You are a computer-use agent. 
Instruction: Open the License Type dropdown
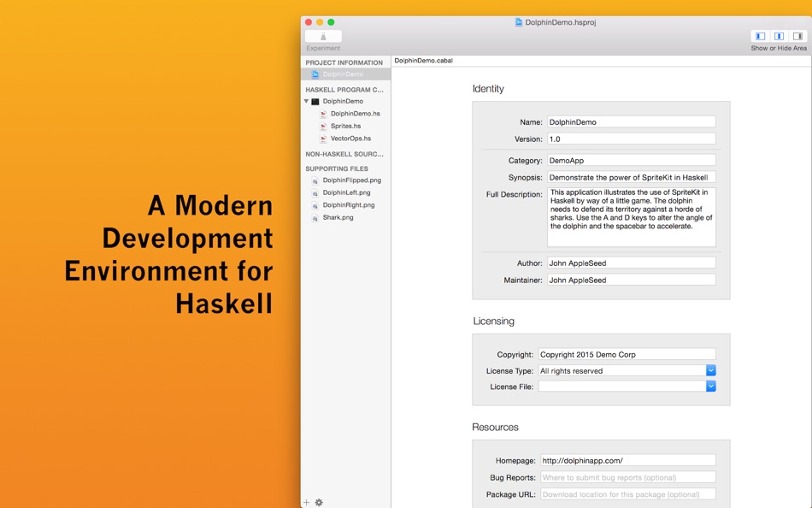click(x=711, y=370)
